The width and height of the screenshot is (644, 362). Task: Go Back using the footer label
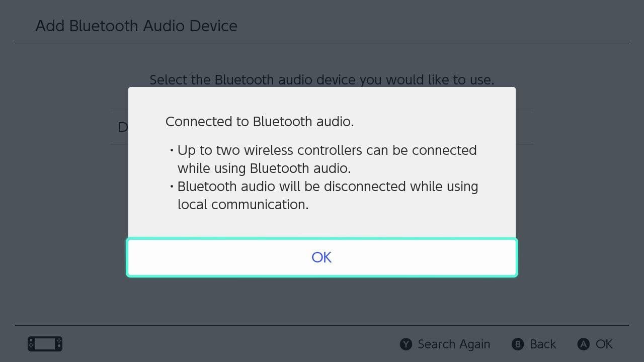tap(543, 344)
